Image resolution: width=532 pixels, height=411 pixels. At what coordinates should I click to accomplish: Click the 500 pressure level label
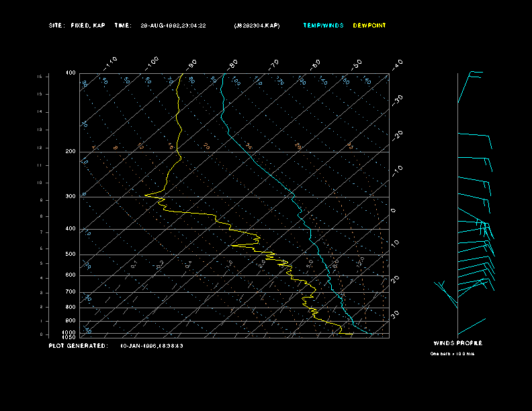tap(71, 254)
